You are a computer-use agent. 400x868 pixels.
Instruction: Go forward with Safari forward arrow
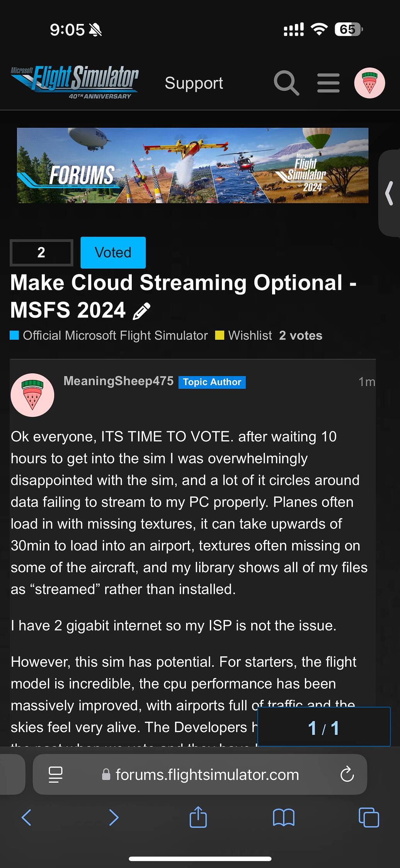pyautogui.click(x=114, y=817)
